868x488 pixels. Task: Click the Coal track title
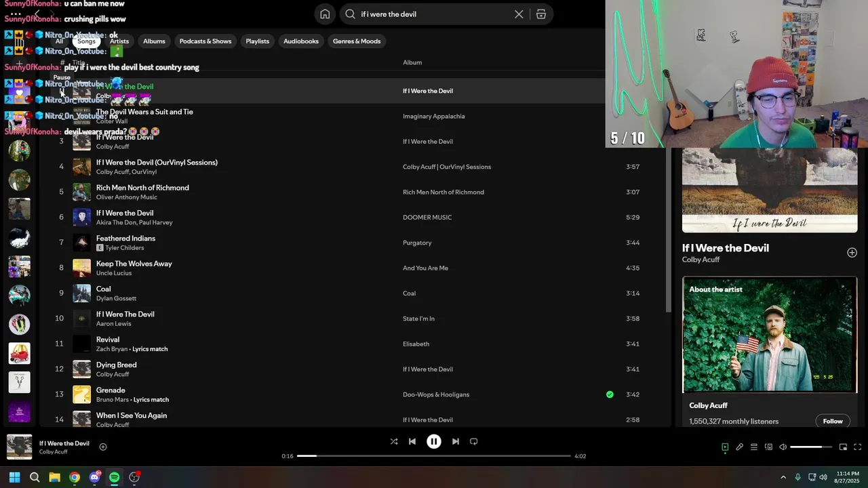click(x=103, y=289)
